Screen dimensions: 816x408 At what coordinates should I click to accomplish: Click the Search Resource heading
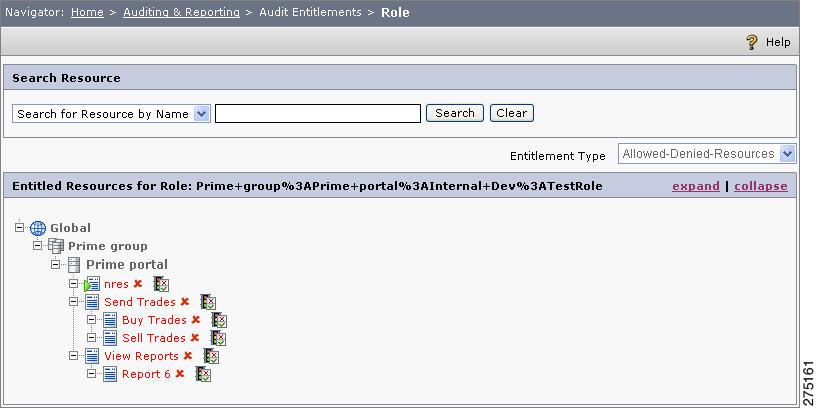pos(66,78)
